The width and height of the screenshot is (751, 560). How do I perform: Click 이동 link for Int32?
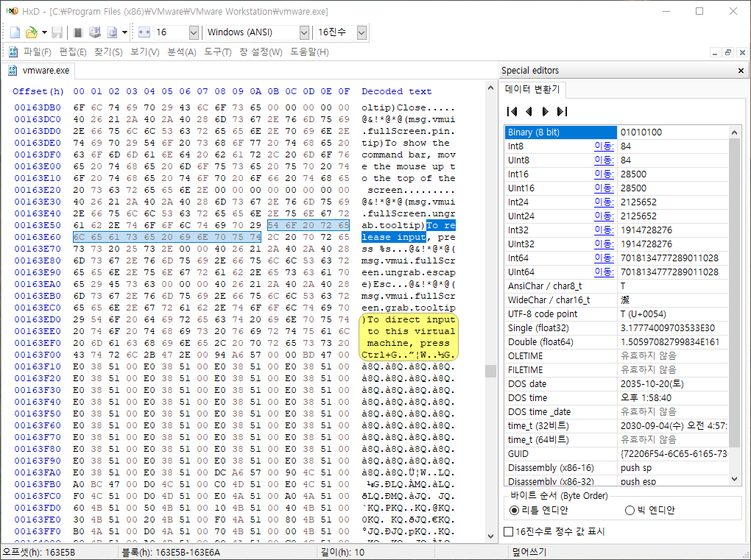604,230
